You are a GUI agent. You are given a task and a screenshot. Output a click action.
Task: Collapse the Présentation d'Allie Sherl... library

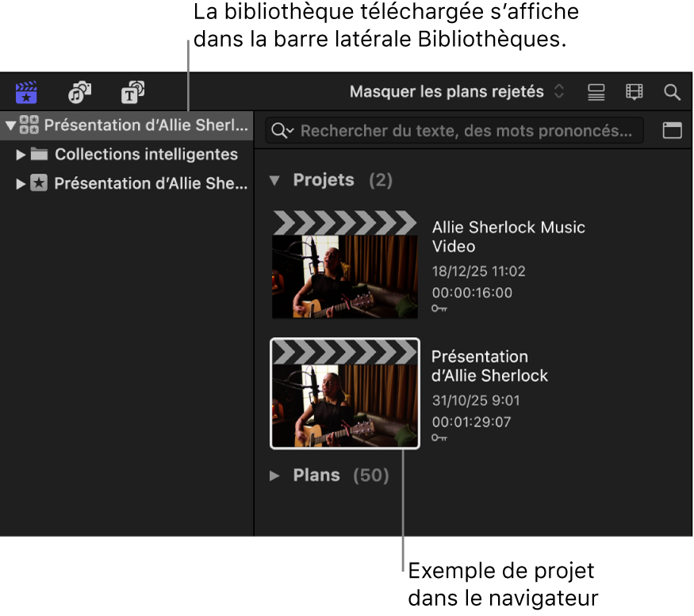click(x=10, y=125)
